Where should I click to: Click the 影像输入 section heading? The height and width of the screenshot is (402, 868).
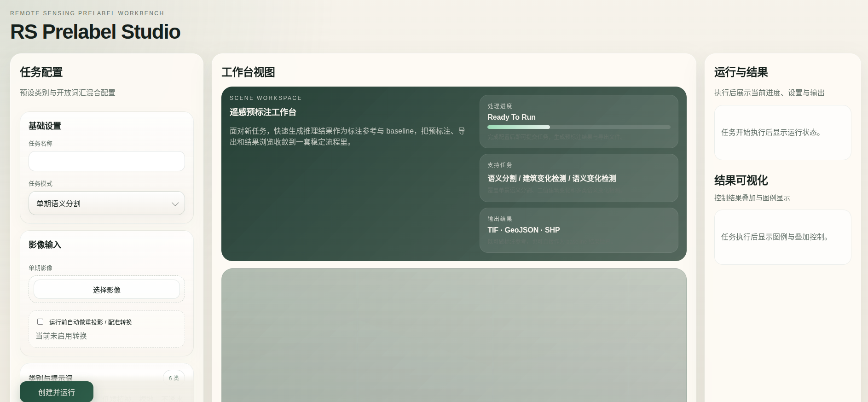(45, 245)
